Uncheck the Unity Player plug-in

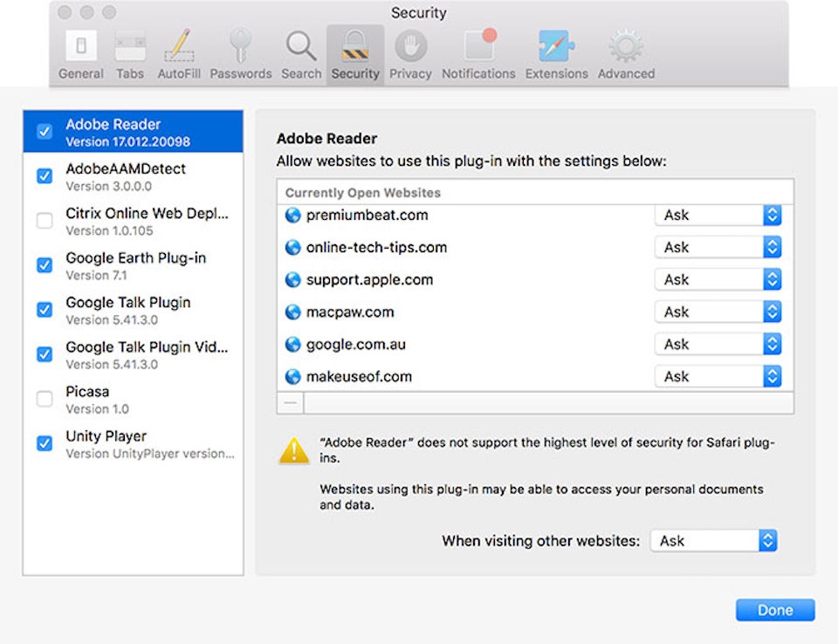[45, 443]
